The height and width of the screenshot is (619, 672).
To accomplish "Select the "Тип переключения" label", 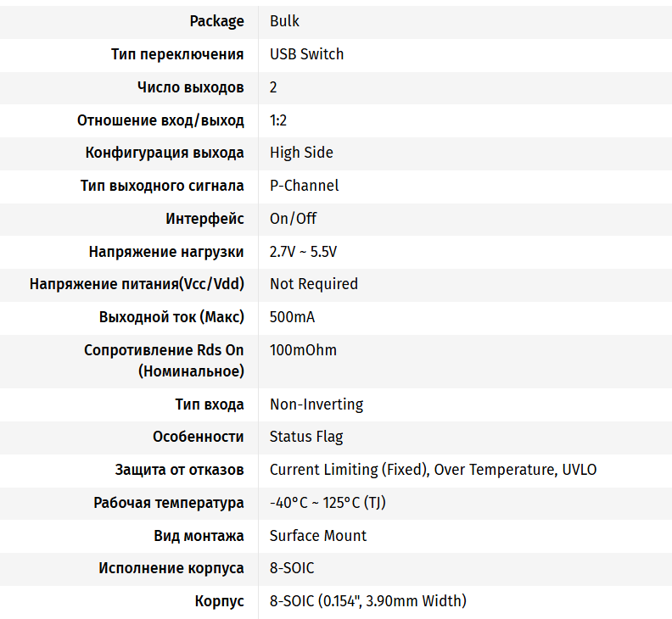I will click(x=177, y=54).
